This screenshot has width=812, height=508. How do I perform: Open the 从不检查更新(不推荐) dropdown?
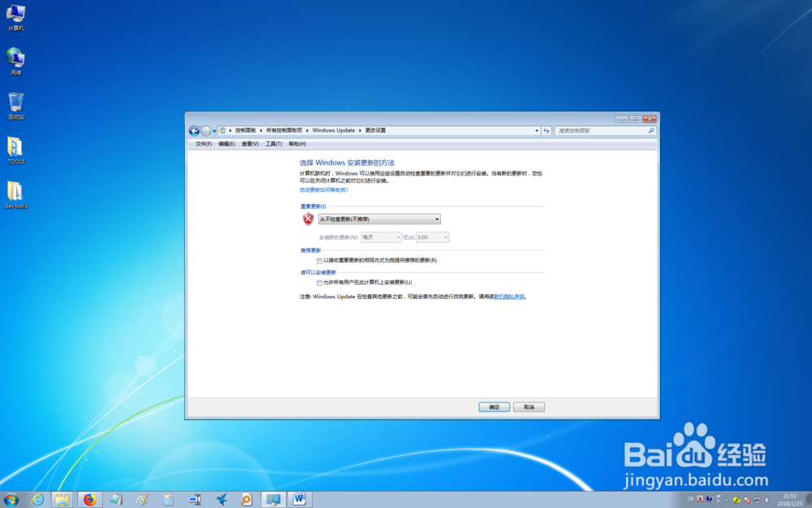tap(379, 219)
